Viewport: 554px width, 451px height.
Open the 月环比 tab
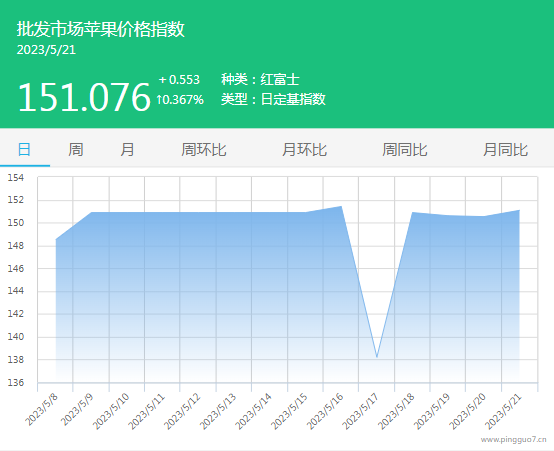pyautogui.click(x=304, y=150)
